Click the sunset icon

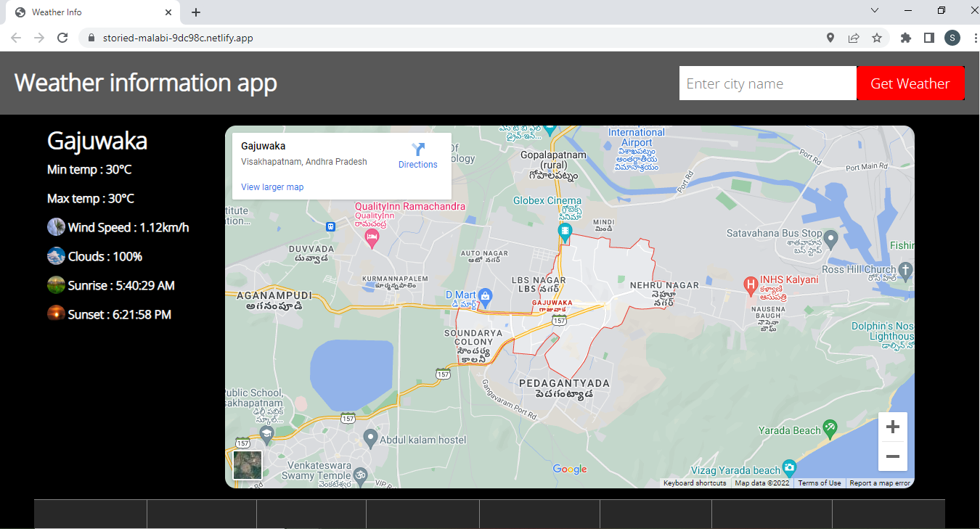point(56,314)
